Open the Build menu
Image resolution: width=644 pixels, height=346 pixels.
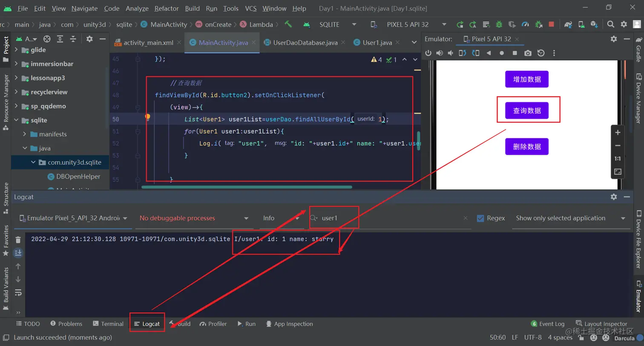coord(192,8)
